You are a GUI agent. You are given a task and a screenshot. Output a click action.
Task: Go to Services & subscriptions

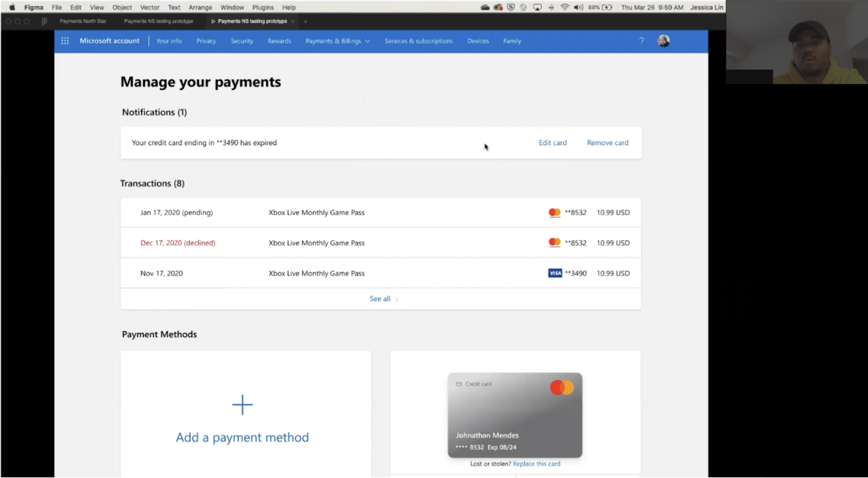click(418, 41)
